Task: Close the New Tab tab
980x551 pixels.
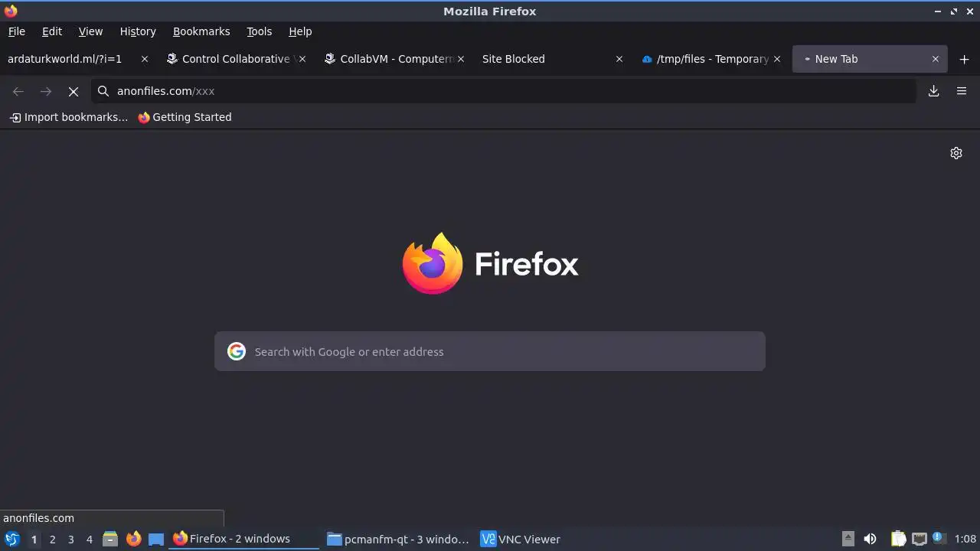Action: click(935, 59)
